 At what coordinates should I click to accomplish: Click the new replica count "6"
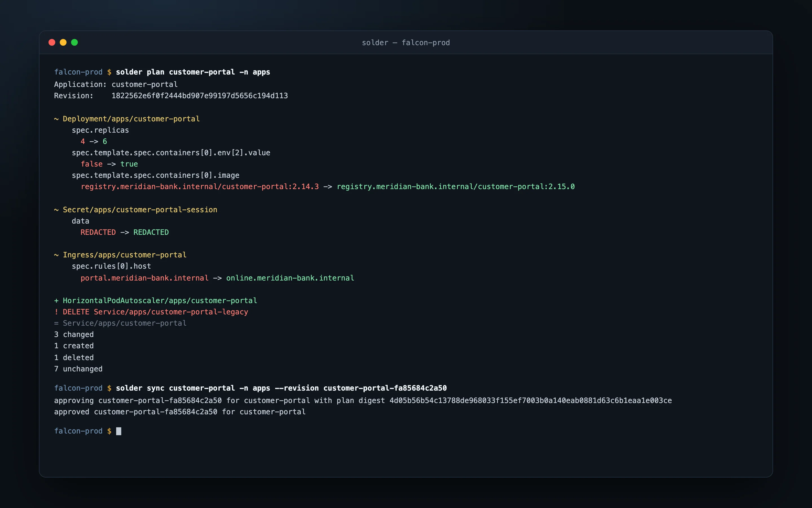(105, 141)
